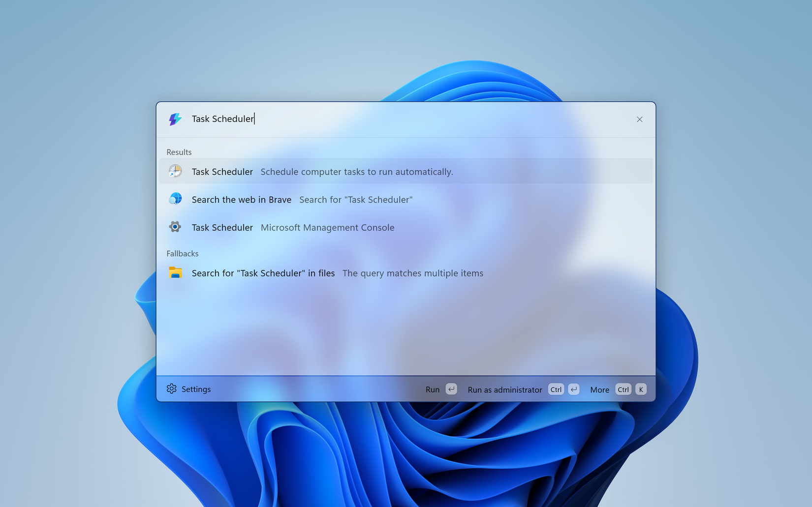
Task: Click the Run button in the footer
Action: point(441,389)
